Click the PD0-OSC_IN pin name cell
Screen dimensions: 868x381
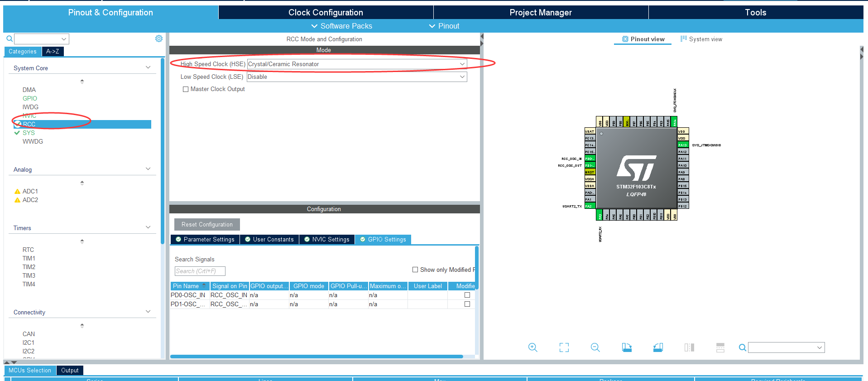tap(189, 295)
